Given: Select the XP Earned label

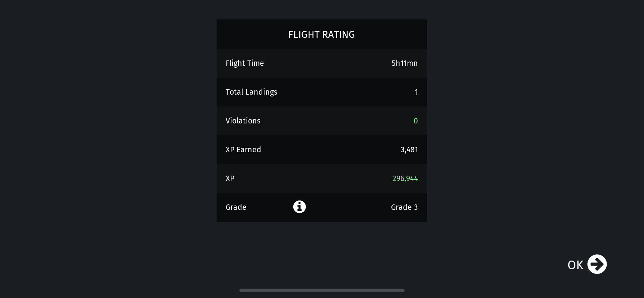Looking at the screenshot, I should pos(243,150).
